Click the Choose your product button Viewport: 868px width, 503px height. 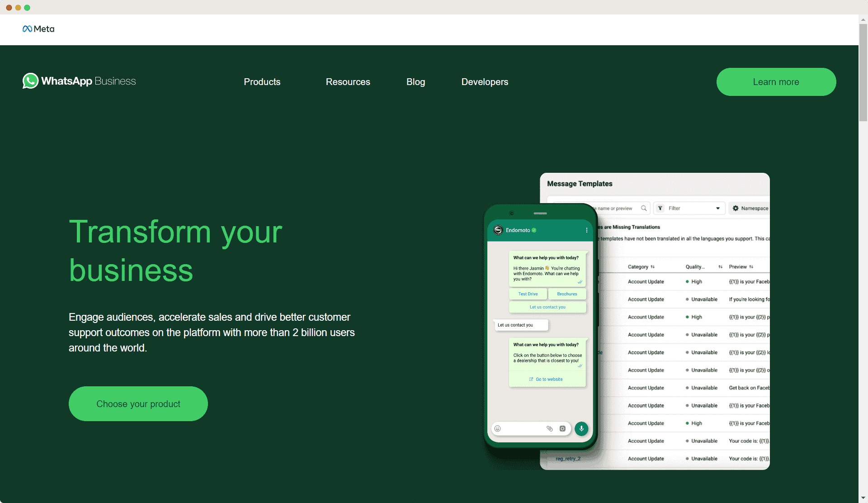[x=138, y=403]
